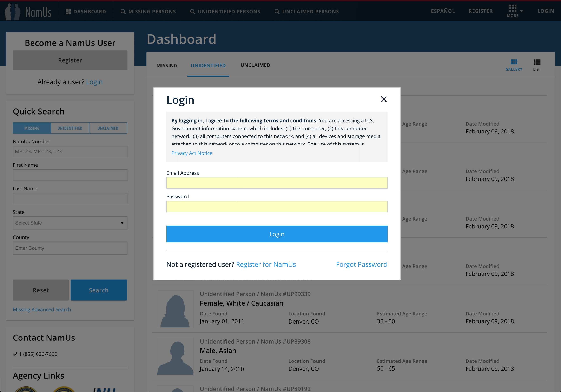The image size is (561, 392).
Task: Click the '50 - 65' estimated age range
Action: (386, 368)
